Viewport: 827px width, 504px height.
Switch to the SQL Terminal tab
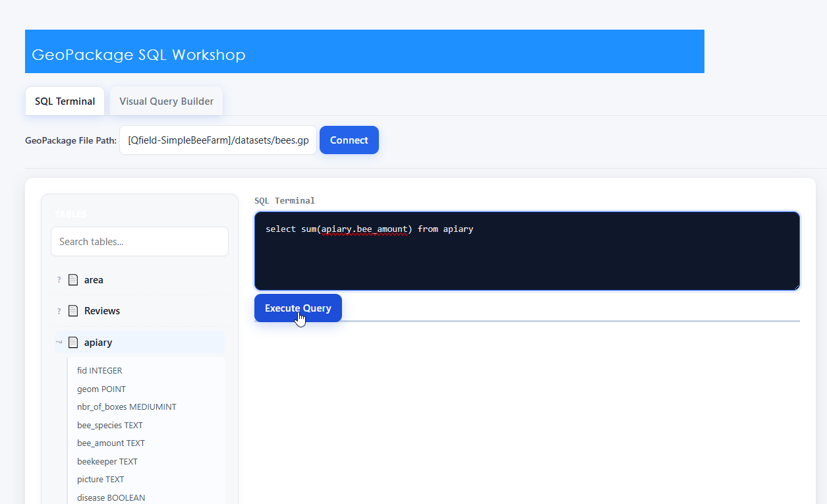pyautogui.click(x=65, y=101)
